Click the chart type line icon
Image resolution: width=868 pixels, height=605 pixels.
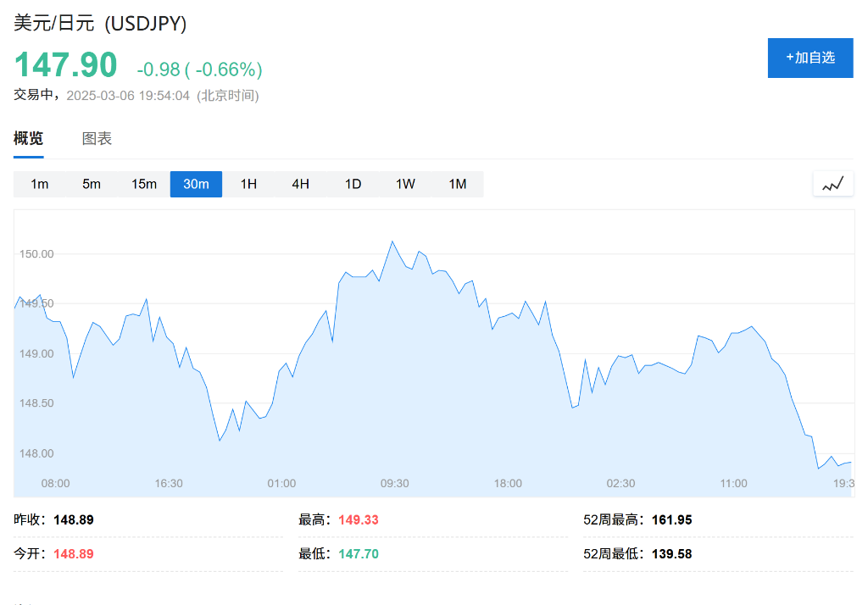click(x=832, y=184)
